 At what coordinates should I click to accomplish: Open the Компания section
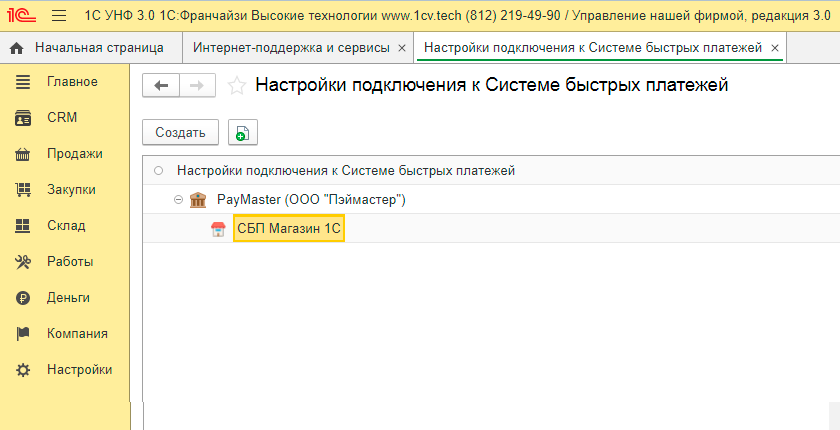tap(77, 334)
